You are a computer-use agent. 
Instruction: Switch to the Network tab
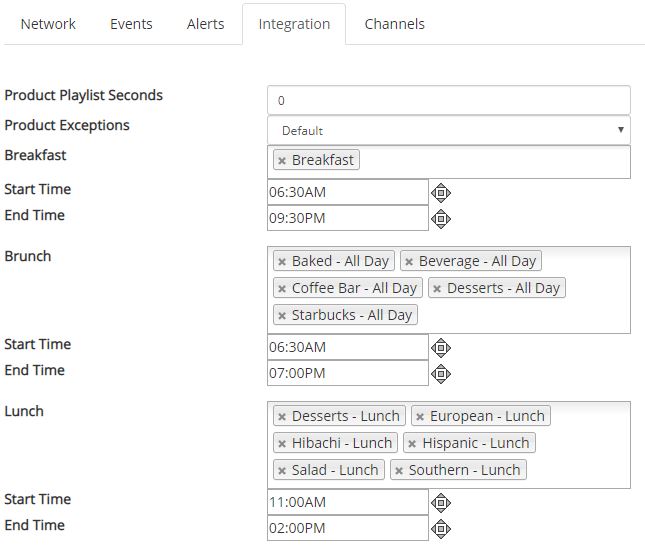point(48,24)
